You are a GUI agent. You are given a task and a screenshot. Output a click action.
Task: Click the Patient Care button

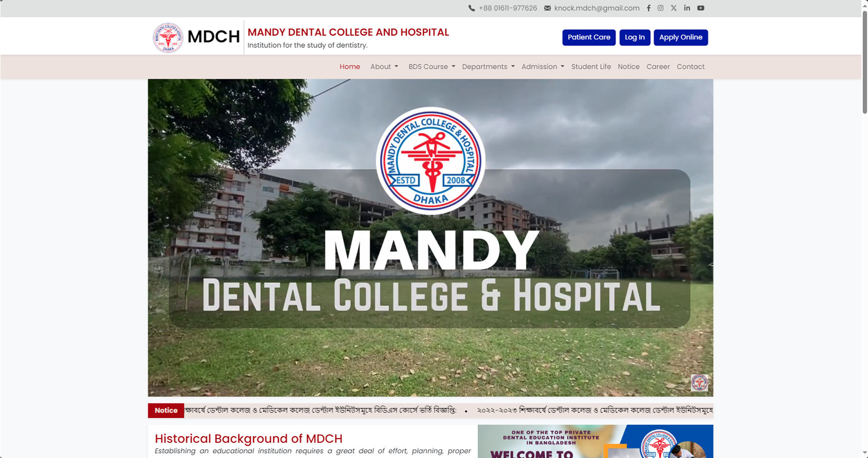pos(589,38)
